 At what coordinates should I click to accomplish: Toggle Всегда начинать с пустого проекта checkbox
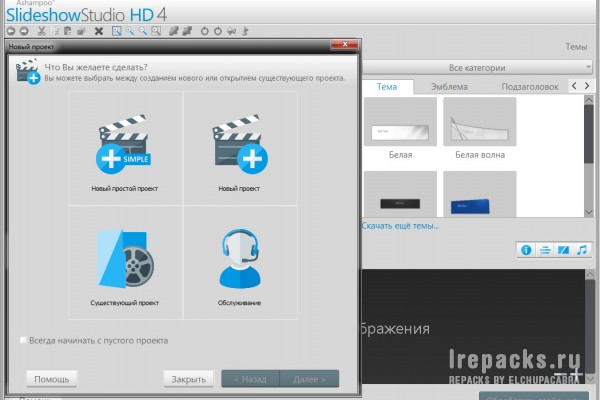tap(23, 340)
